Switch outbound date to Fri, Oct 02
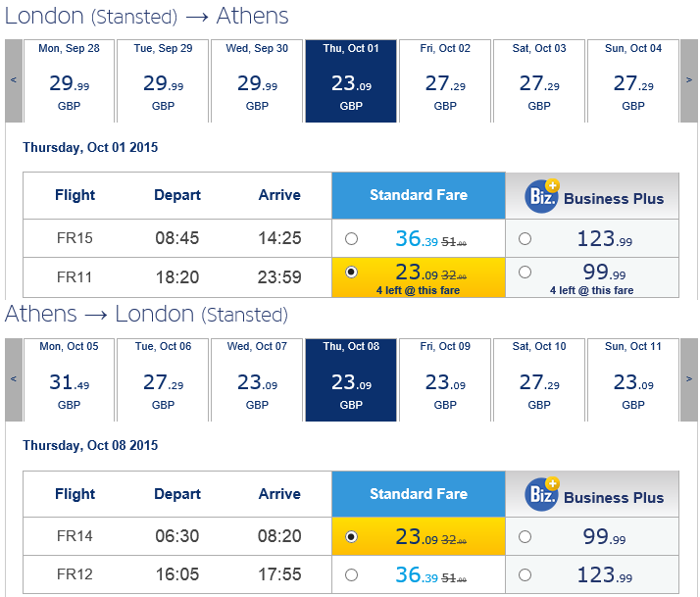Screen dimensions: 700x597 click(x=445, y=80)
